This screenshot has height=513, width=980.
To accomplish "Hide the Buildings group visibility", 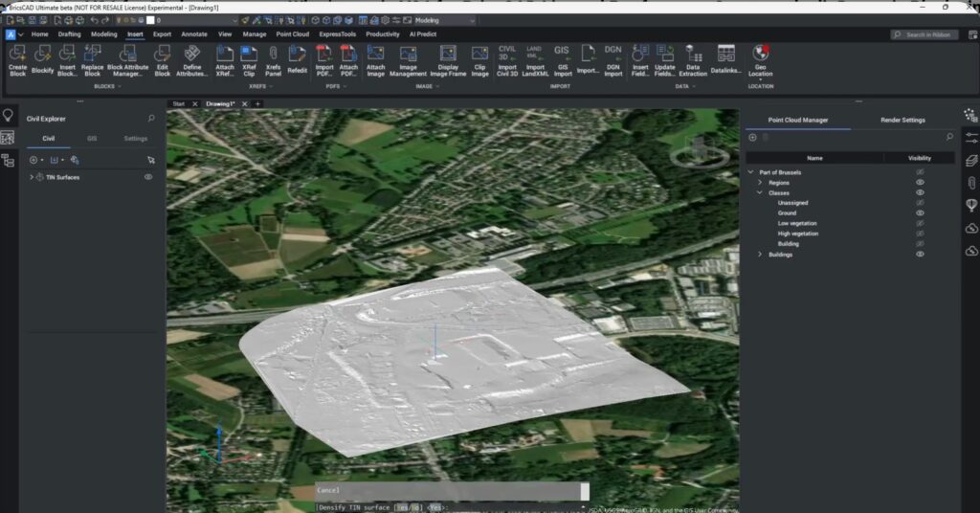I will click(920, 255).
